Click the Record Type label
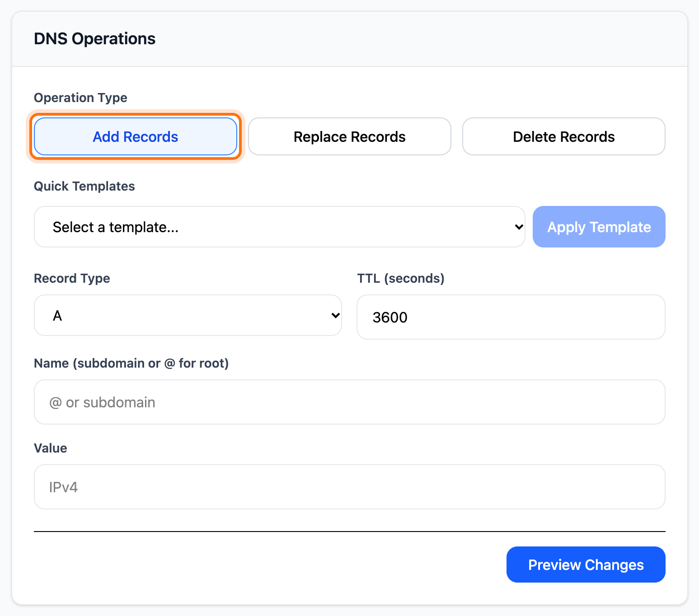The height and width of the screenshot is (616, 699). click(72, 278)
